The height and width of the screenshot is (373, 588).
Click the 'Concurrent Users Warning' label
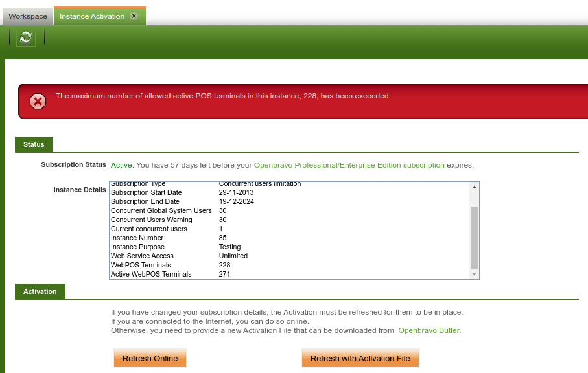152,220
